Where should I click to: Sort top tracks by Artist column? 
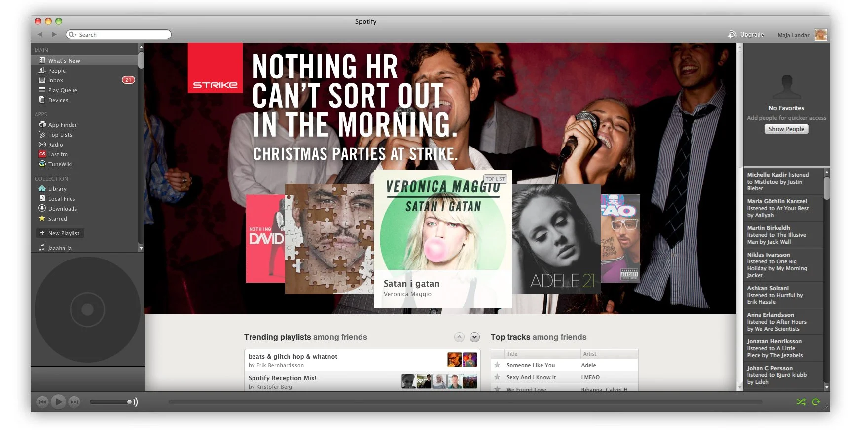609,354
